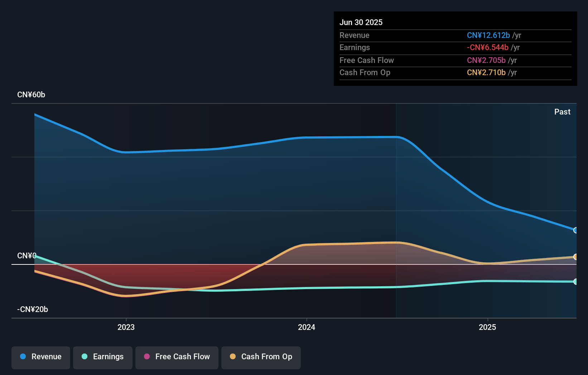The width and height of the screenshot is (588, 375).
Task: Click the Free Cash Flow value CN¥2.705b
Action: point(486,60)
